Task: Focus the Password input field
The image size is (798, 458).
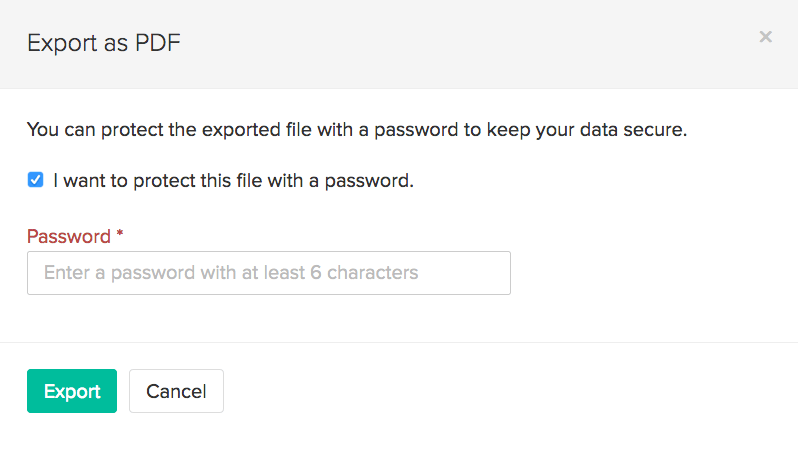Action: pyautogui.click(x=268, y=273)
